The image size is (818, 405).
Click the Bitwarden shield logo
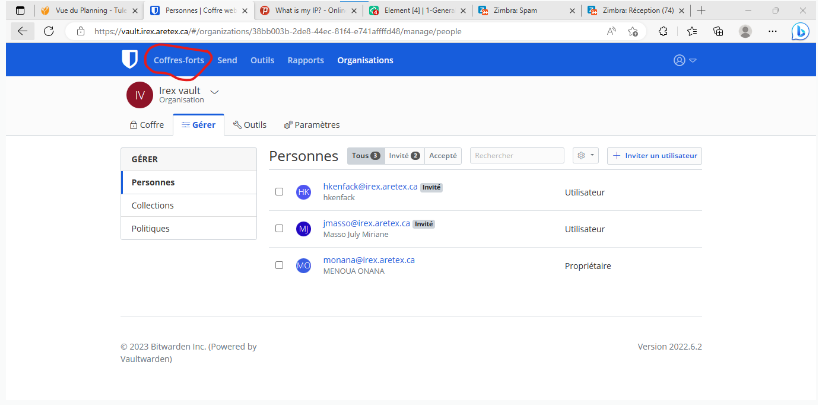click(129, 60)
